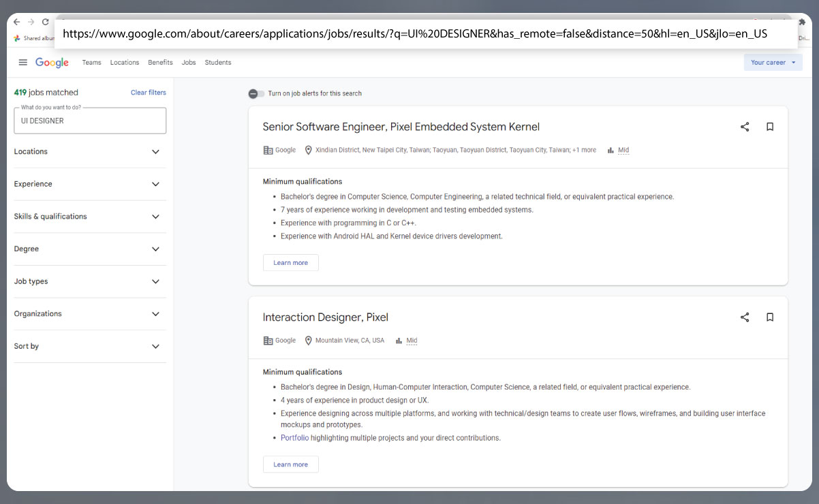Open the Your career dropdown

tap(773, 63)
